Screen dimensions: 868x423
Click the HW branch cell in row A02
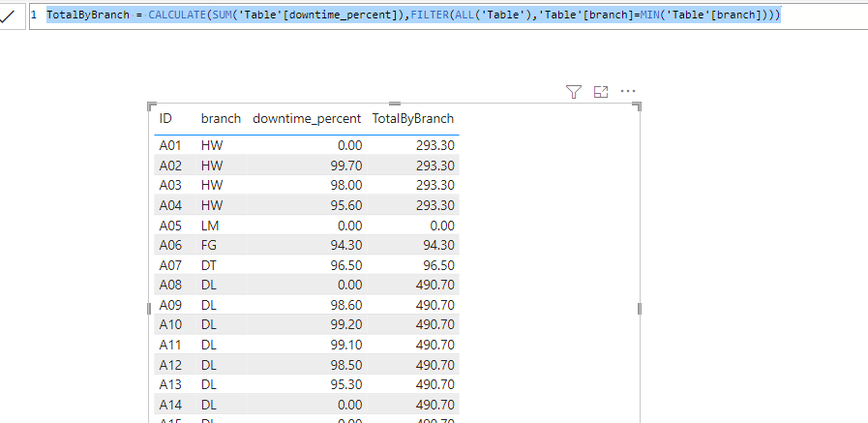(x=212, y=166)
